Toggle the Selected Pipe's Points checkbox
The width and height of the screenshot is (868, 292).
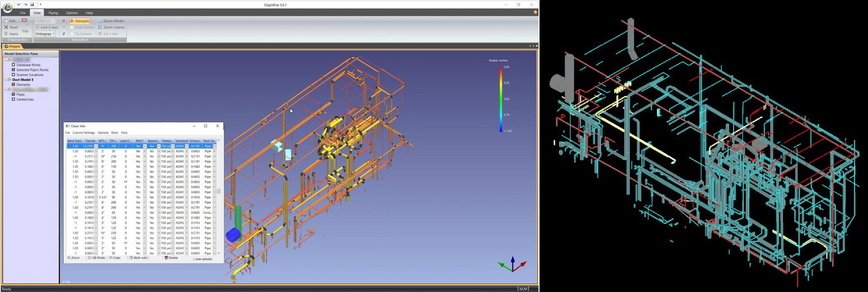[14, 70]
